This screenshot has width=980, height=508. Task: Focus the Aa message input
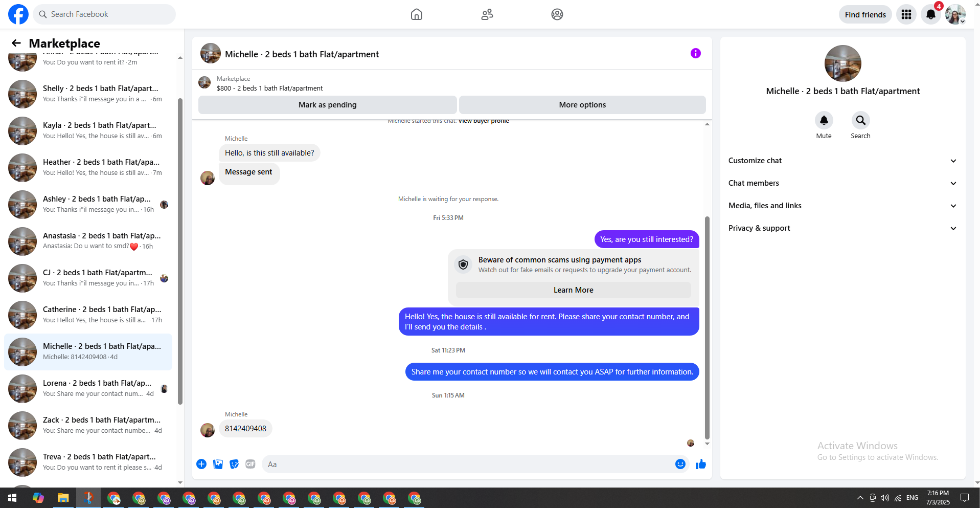(x=468, y=465)
